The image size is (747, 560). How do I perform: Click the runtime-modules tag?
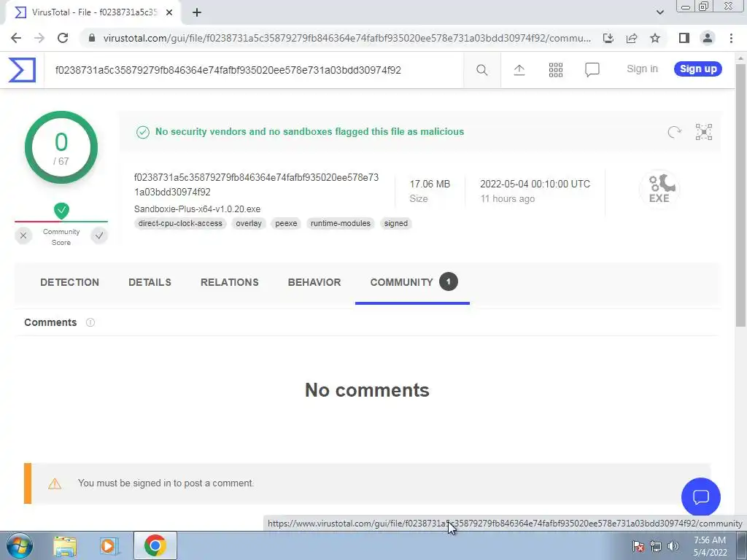pyautogui.click(x=340, y=223)
